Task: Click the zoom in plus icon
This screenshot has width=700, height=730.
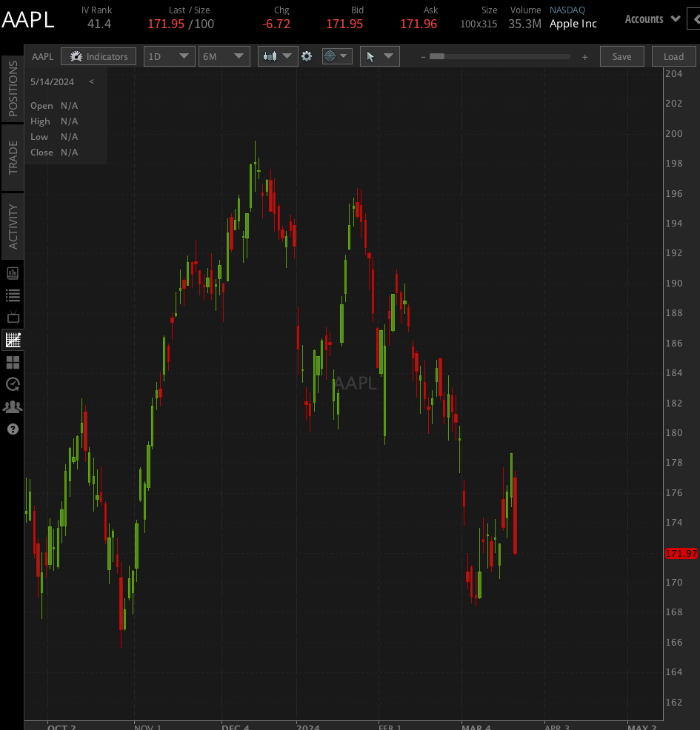Action: click(585, 57)
